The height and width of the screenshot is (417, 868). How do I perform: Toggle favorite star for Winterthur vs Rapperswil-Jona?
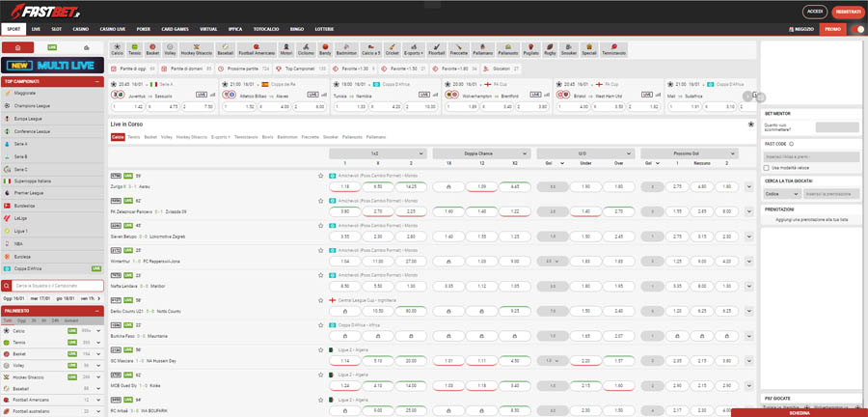point(320,250)
